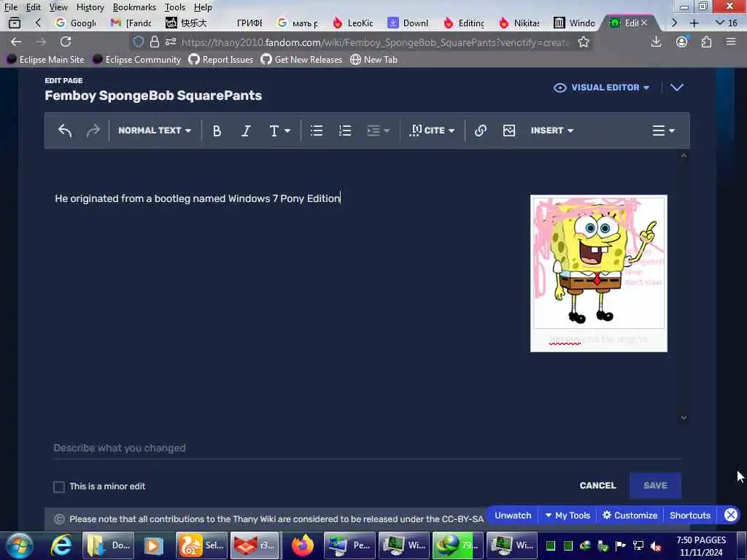The width and height of the screenshot is (747, 560).
Task: Switch to the Nikitas tab
Action: [x=519, y=23]
